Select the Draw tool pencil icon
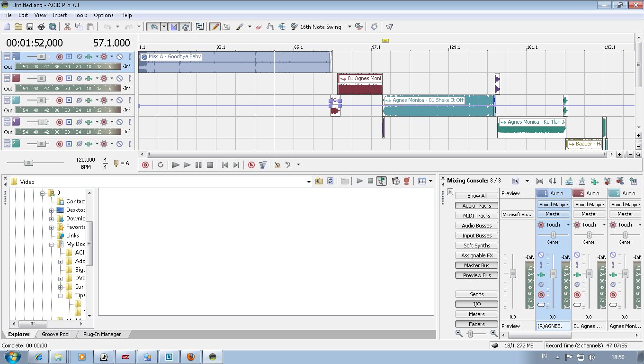Image resolution: width=644 pixels, height=364 pixels. [x=215, y=27]
